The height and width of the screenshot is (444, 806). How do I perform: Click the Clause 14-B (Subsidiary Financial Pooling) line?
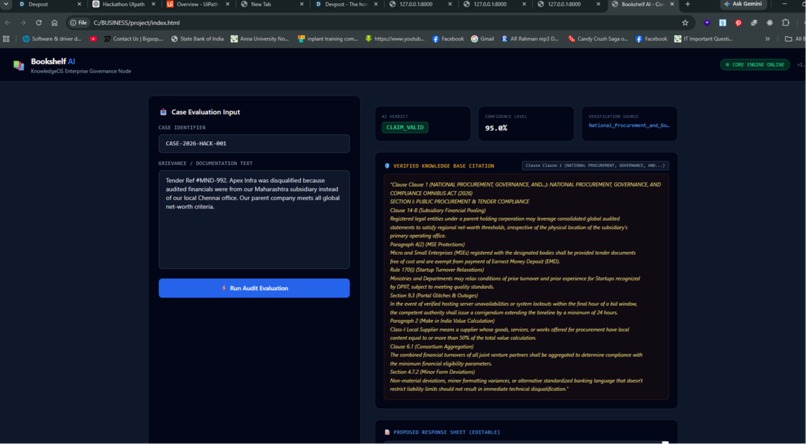coord(437,210)
